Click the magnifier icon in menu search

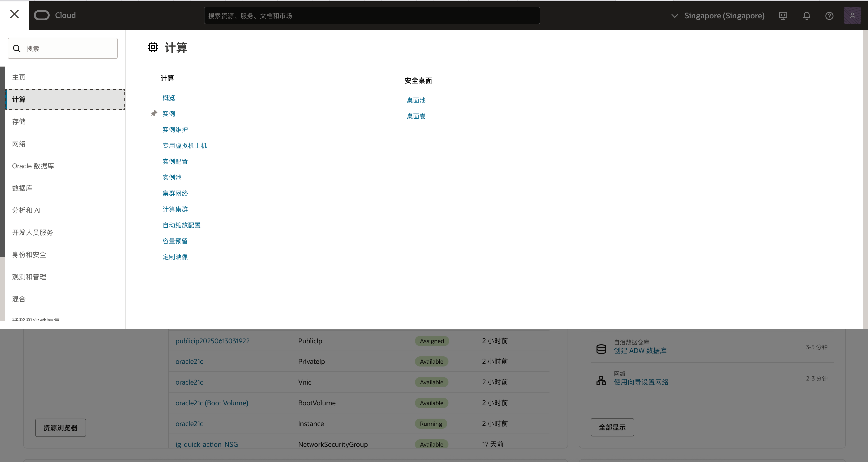coord(17,48)
